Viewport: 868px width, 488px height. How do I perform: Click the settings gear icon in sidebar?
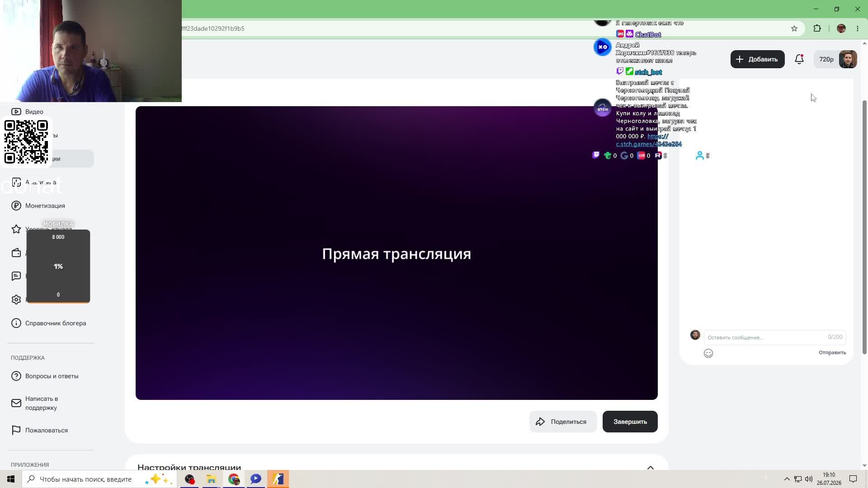16,300
